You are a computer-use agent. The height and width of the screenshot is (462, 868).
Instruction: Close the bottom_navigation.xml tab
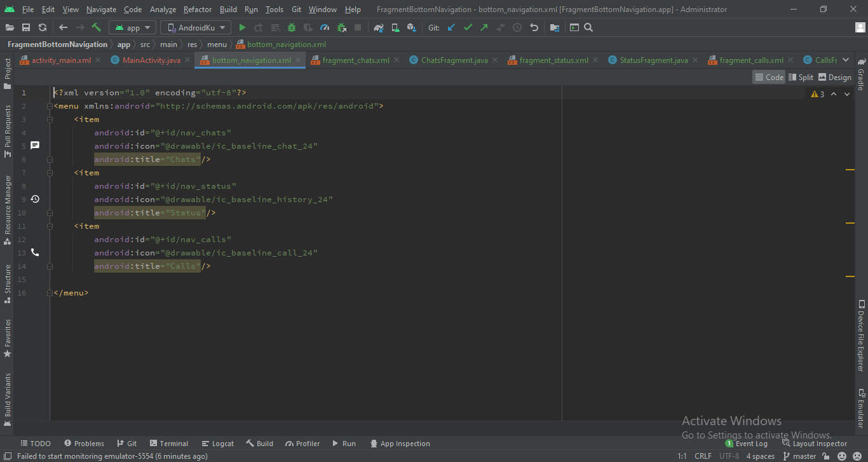click(x=298, y=60)
